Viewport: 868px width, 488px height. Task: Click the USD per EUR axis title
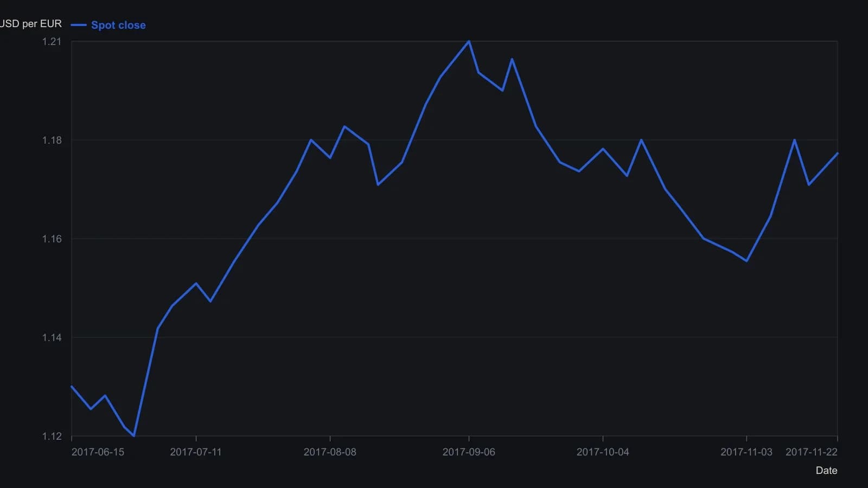31,24
